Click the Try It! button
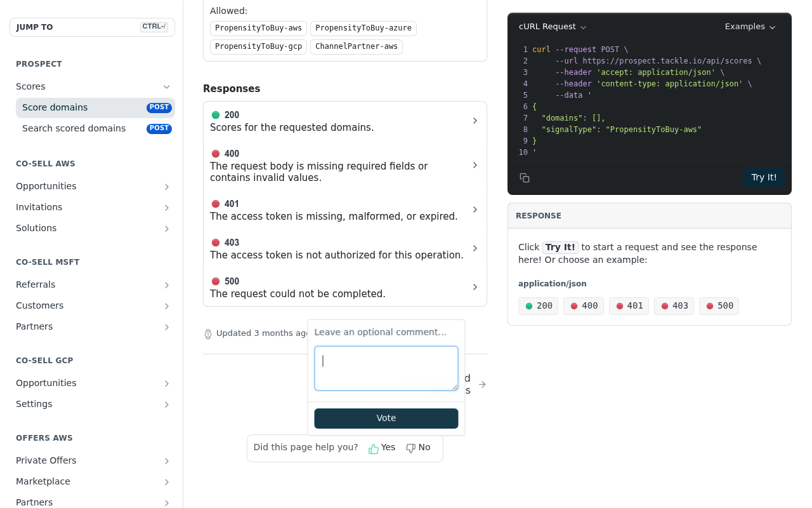Image resolution: width=812 pixels, height=508 pixels. 764,177
